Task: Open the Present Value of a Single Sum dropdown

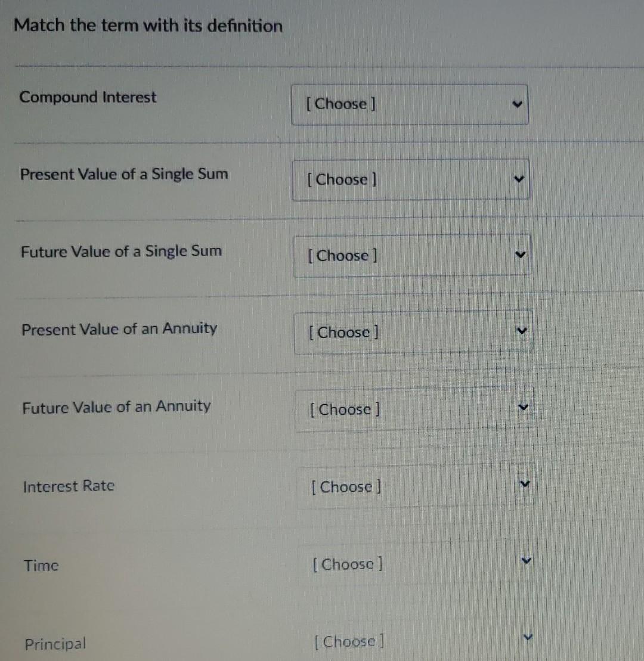Action: [410, 179]
